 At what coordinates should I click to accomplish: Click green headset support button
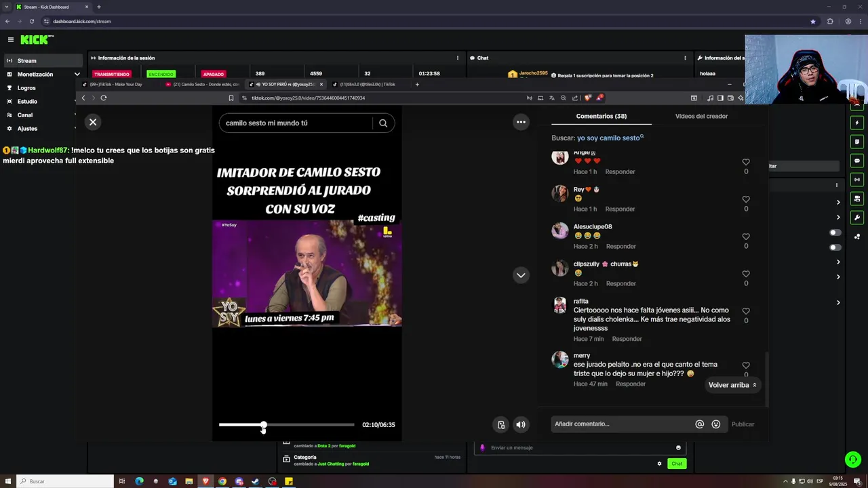click(x=853, y=460)
